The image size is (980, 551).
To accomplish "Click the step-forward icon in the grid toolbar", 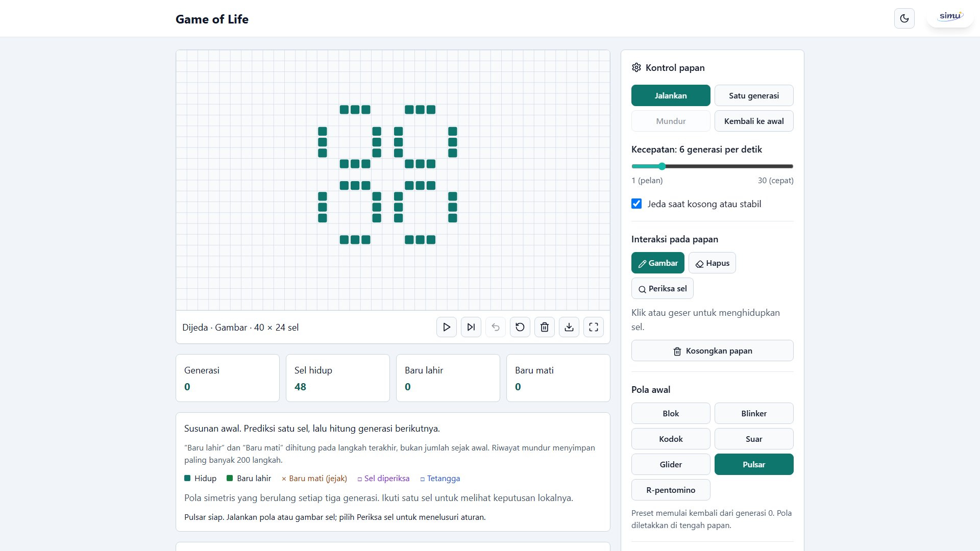I will click(x=471, y=327).
